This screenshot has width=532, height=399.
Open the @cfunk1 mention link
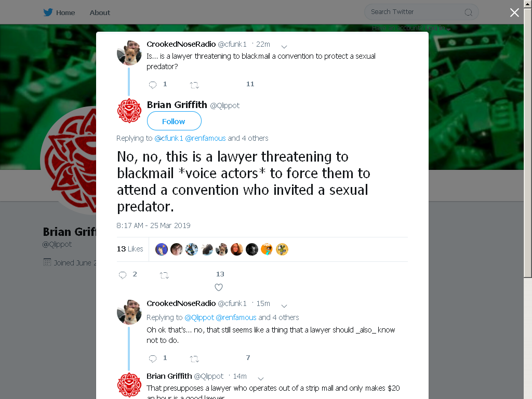point(169,138)
